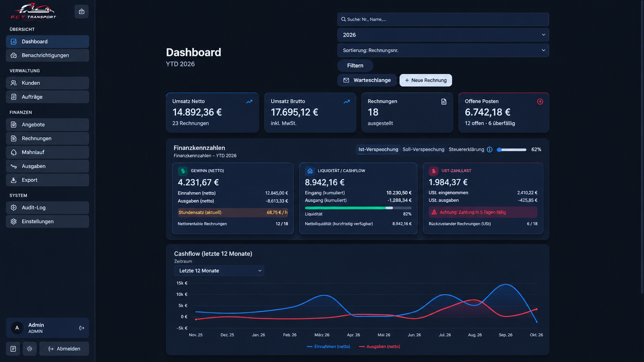Click the Admin avatar circle

pos(17,328)
